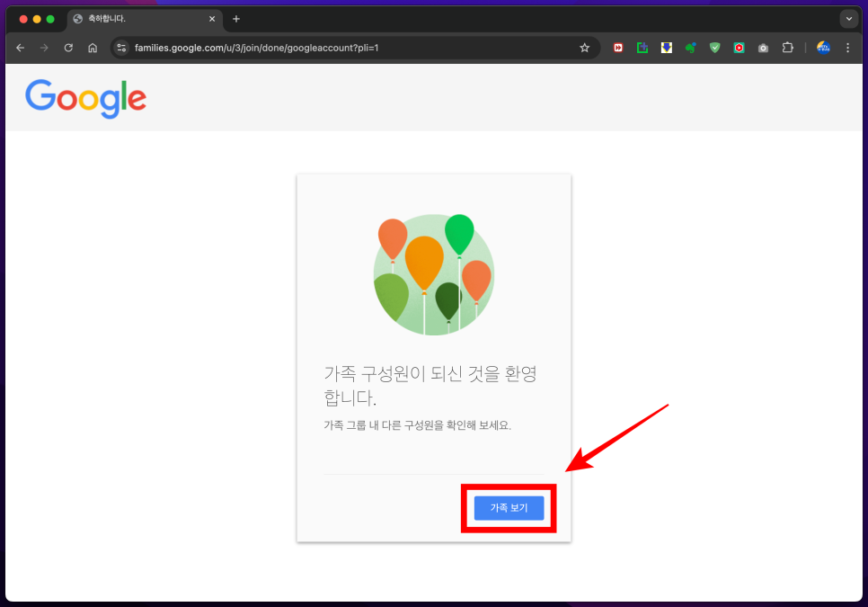Image resolution: width=868 pixels, height=607 pixels.
Task: Reload the current page
Action: (68, 49)
